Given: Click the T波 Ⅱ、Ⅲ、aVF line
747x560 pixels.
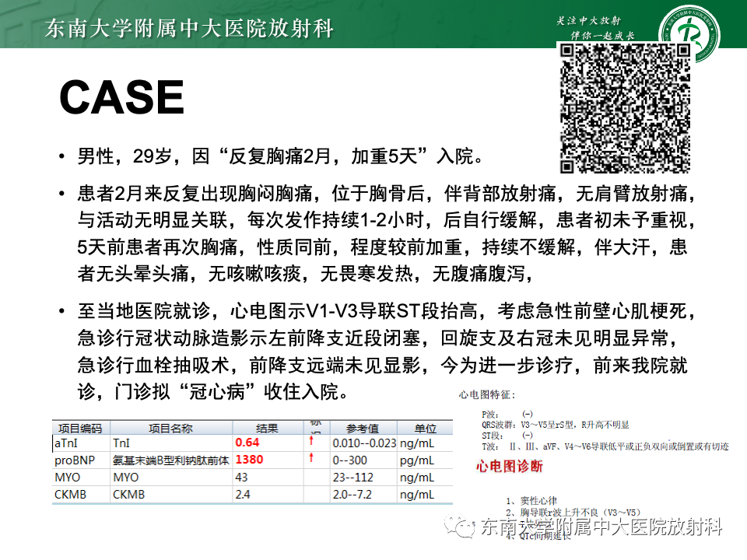Looking at the screenshot, I should (605, 446).
